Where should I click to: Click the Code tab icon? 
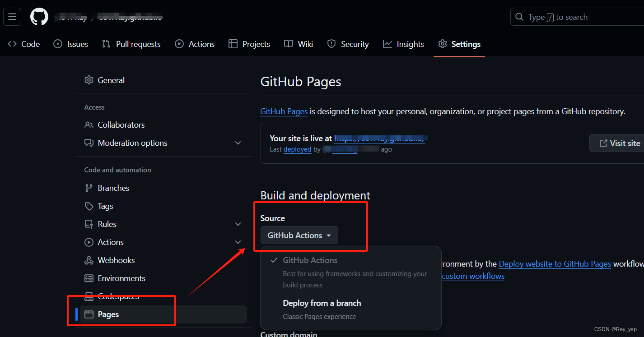[12, 44]
